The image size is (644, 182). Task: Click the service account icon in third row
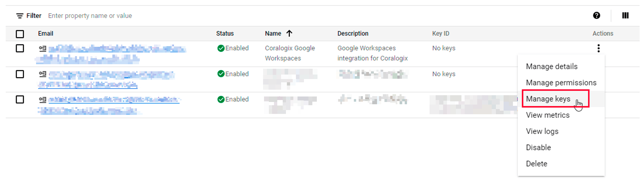(x=43, y=100)
